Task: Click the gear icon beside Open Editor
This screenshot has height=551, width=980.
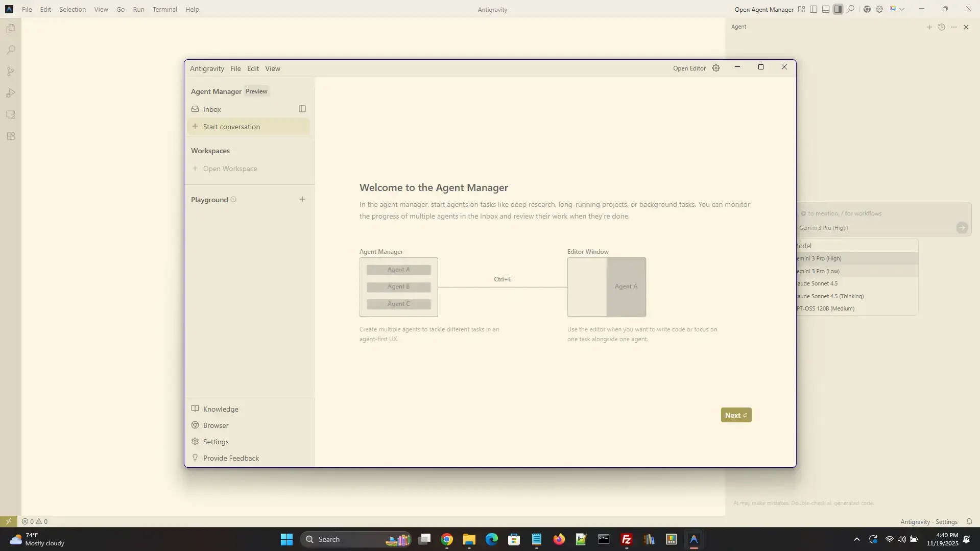Action: click(x=716, y=68)
